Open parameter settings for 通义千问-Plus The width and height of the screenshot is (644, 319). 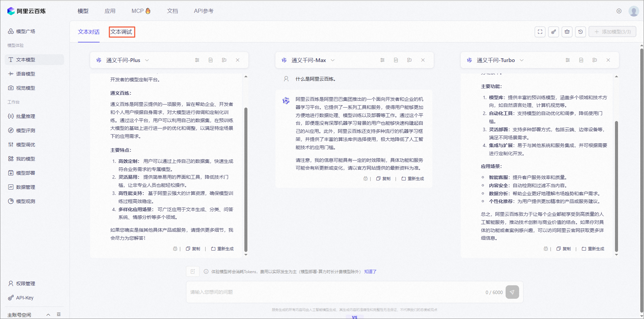tap(197, 60)
